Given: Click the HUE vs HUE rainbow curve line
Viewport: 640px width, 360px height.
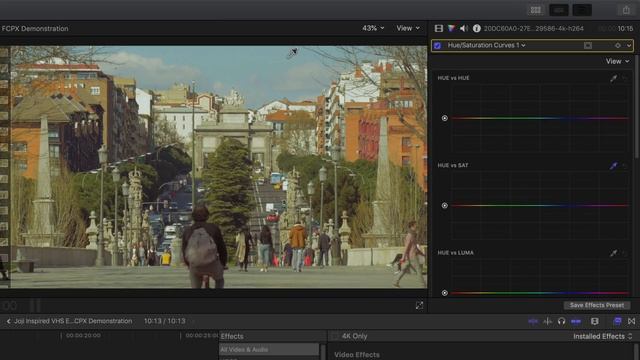Looking at the screenshot, I should point(540,118).
